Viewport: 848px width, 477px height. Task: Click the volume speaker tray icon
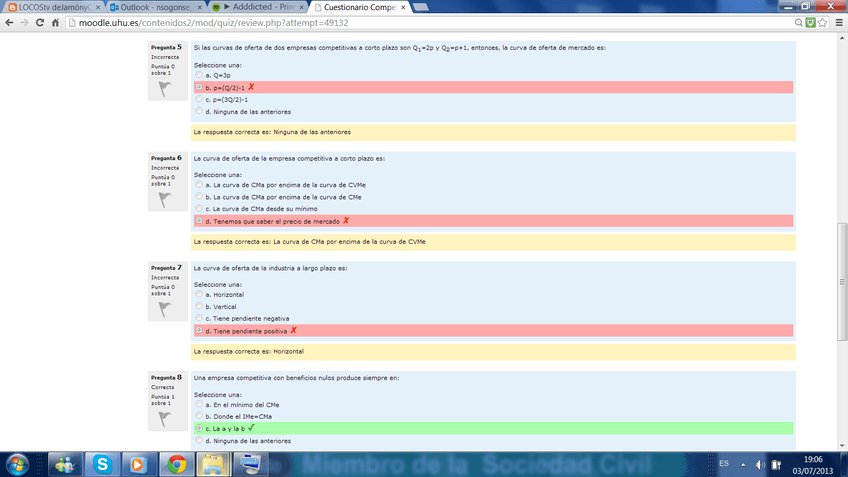click(760, 465)
